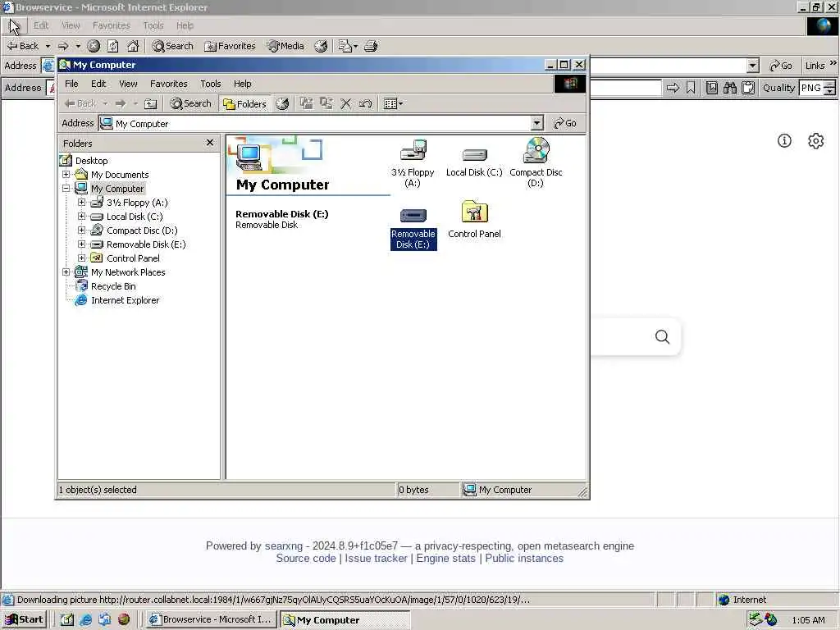Switch to Browservice taskbar button
840x630 pixels.
(x=211, y=620)
